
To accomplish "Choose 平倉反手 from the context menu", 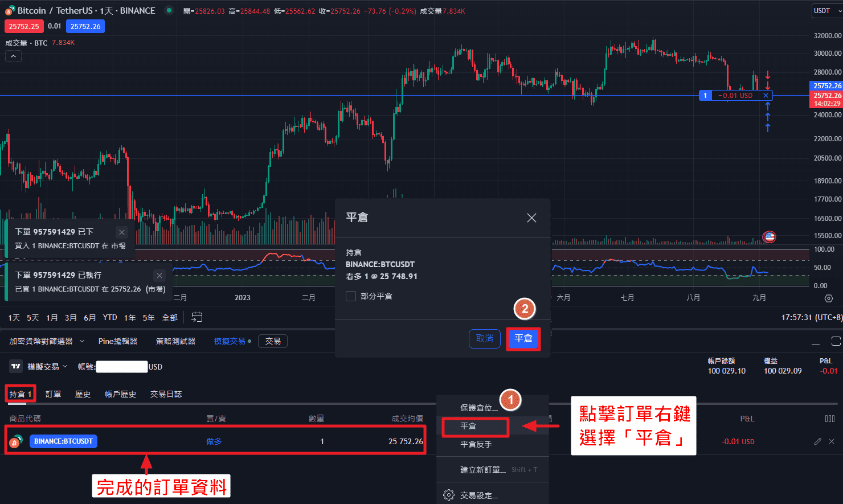I will click(492, 444).
